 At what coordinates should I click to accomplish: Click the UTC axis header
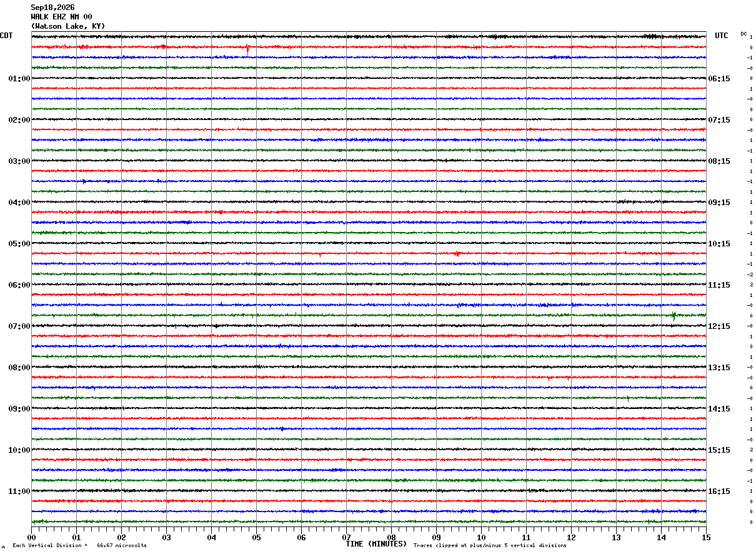[x=722, y=36]
